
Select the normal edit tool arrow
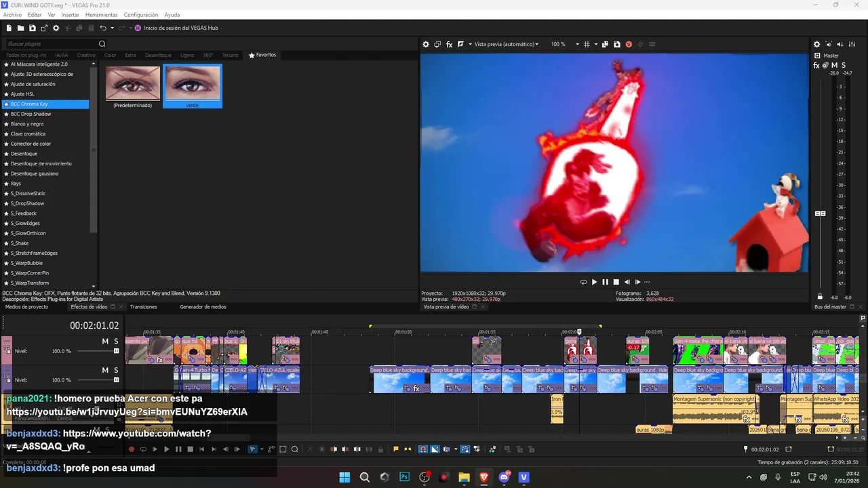252,449
